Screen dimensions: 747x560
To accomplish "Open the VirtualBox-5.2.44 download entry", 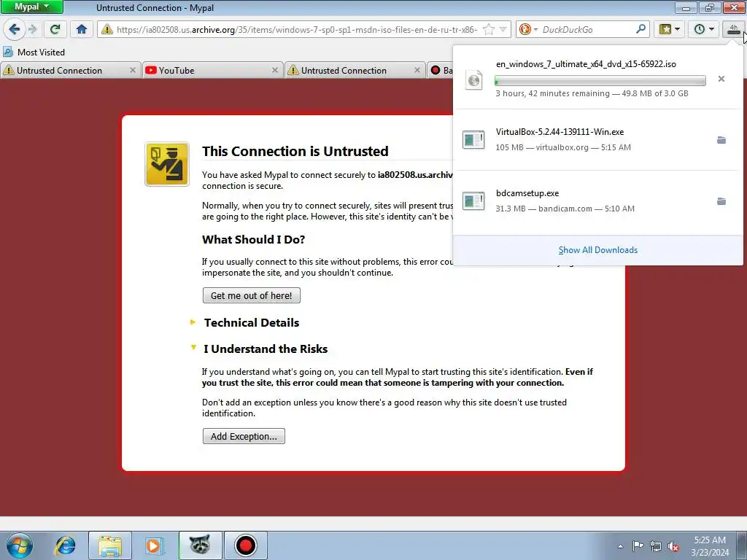I will [x=598, y=139].
